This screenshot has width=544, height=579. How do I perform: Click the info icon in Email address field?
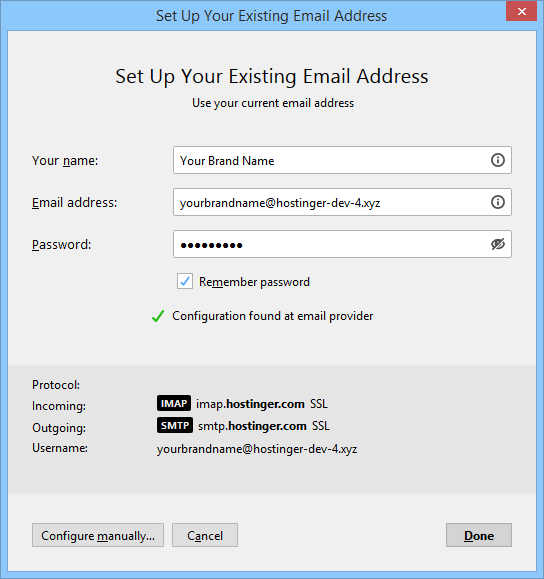click(x=497, y=202)
